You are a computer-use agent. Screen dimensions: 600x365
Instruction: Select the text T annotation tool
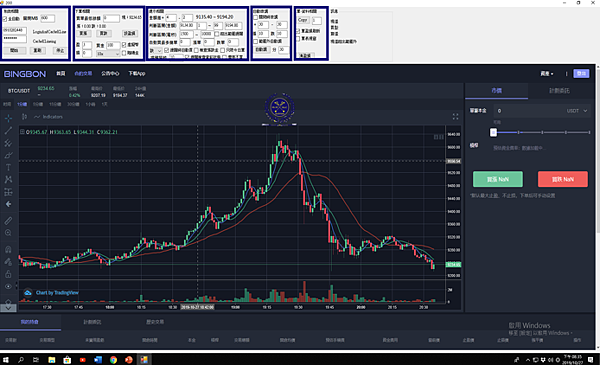point(8,167)
